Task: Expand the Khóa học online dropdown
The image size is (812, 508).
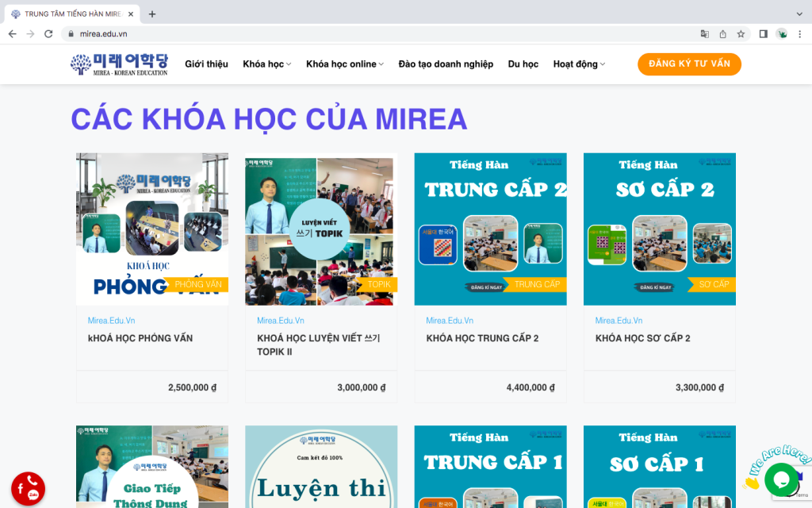Action: click(344, 64)
